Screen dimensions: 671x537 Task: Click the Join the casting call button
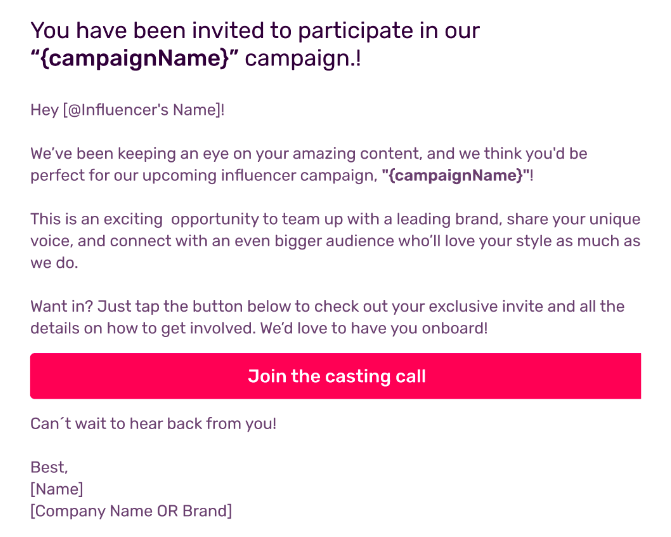point(336,376)
